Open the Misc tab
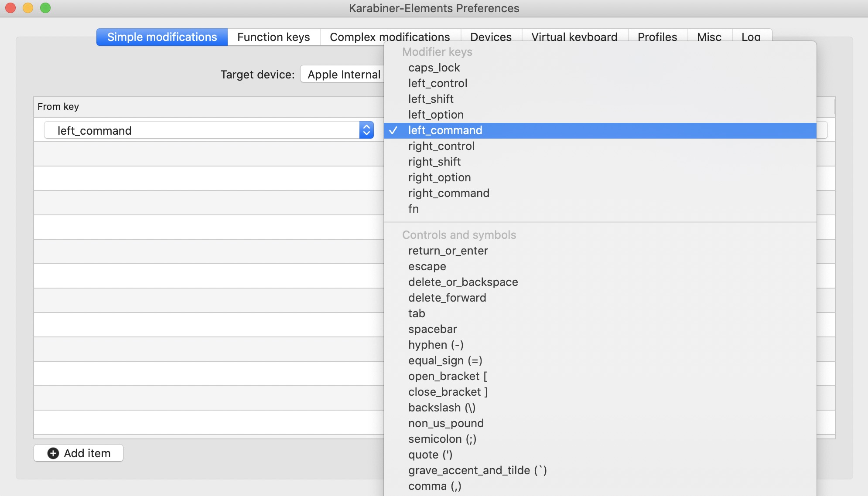The height and width of the screenshot is (496, 868). point(709,37)
